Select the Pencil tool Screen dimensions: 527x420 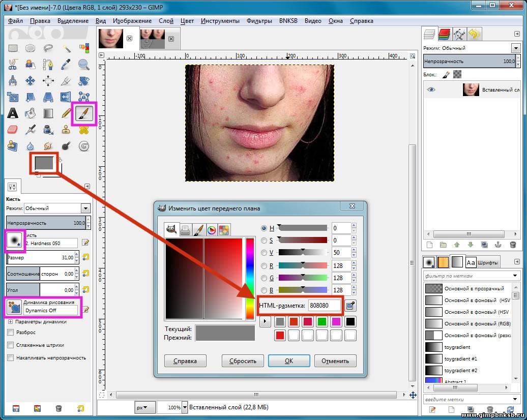click(66, 113)
